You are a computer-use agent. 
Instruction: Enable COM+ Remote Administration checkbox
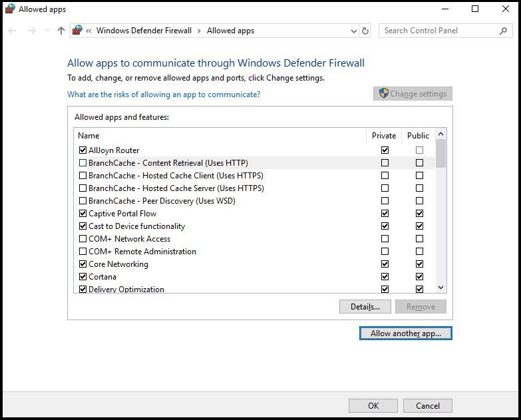point(83,251)
